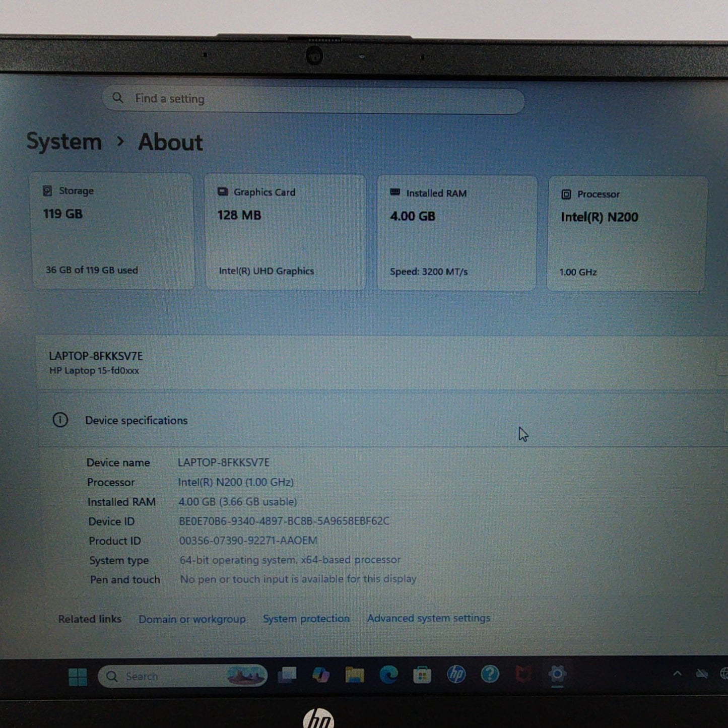Focus the Find a setting search box

[313, 100]
